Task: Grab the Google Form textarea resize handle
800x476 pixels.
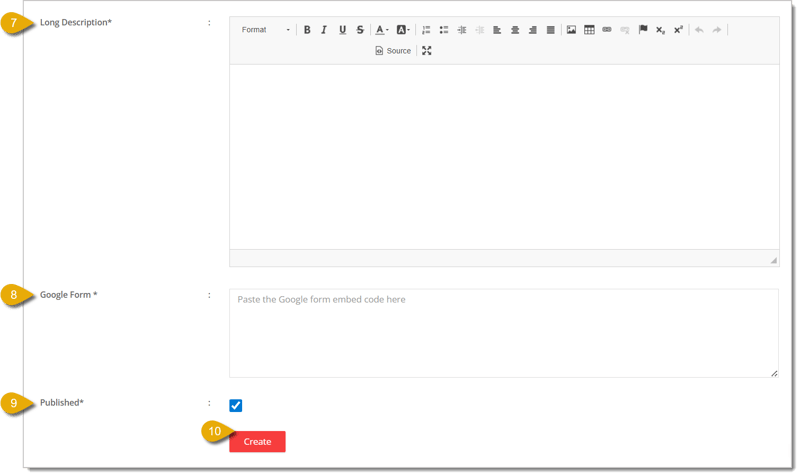Action: pyautogui.click(x=774, y=373)
